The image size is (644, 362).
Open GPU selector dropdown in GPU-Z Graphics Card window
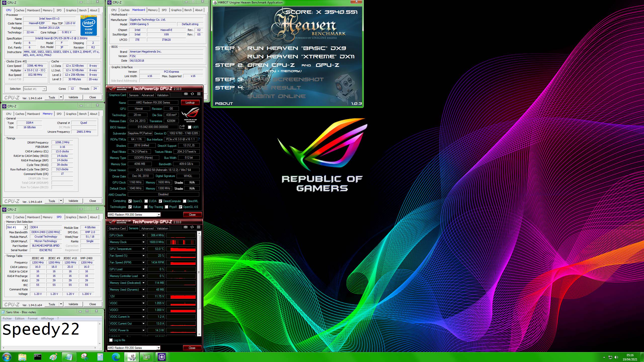[x=159, y=215]
